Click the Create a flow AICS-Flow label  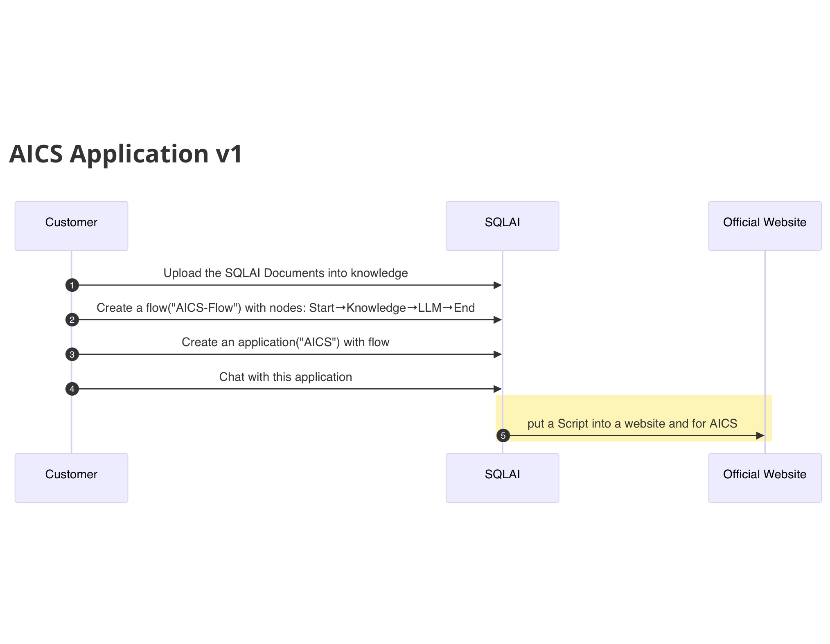286,308
